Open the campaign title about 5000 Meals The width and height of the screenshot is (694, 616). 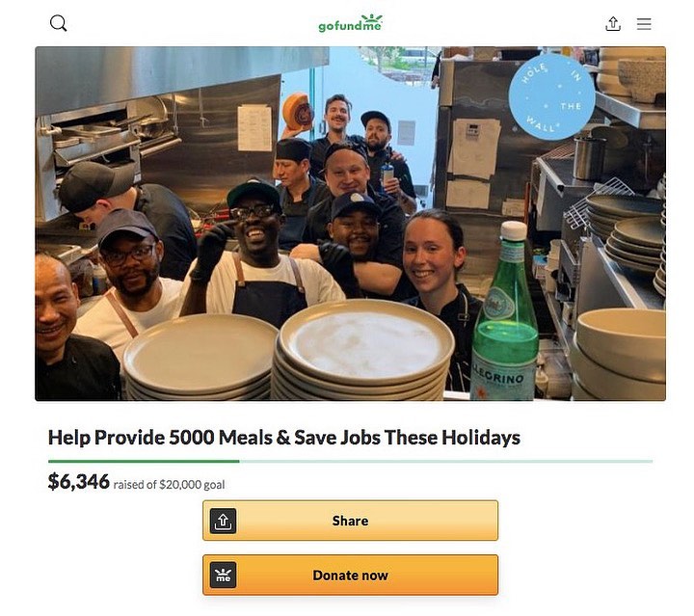pyautogui.click(x=284, y=438)
